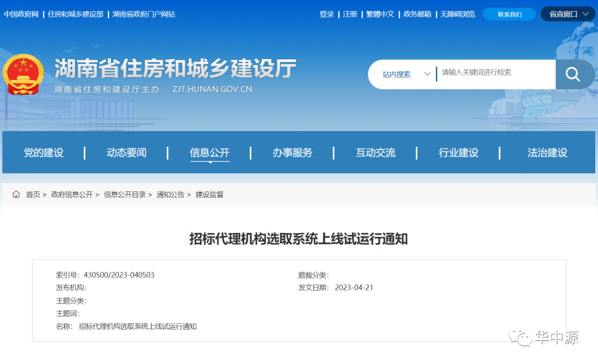
Task: Click the 联系我们 button
Action: (509, 14)
